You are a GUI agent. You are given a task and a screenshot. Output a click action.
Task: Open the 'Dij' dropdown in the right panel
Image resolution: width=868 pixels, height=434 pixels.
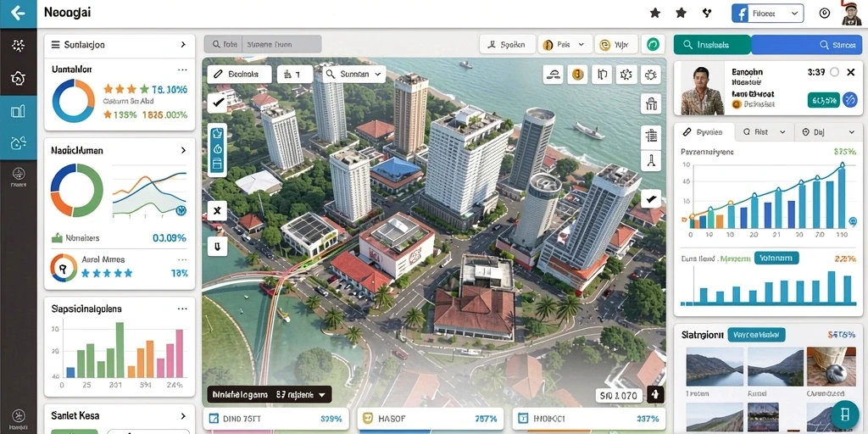(827, 132)
